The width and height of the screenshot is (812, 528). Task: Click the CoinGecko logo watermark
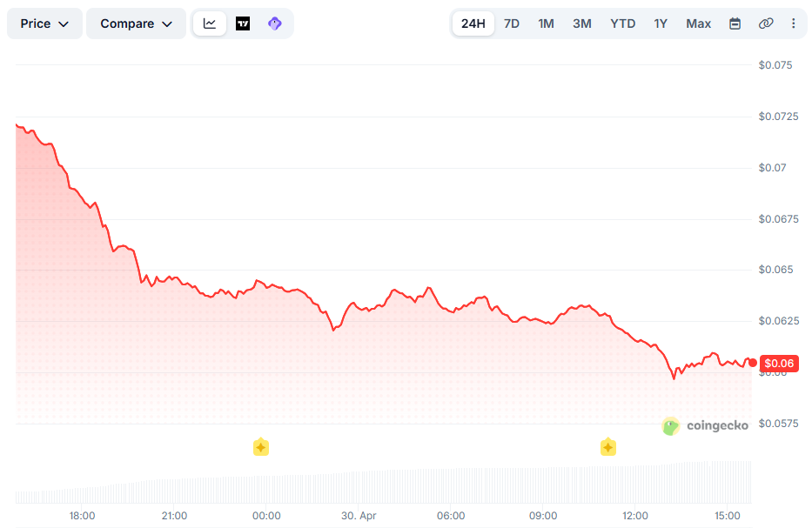pos(704,425)
